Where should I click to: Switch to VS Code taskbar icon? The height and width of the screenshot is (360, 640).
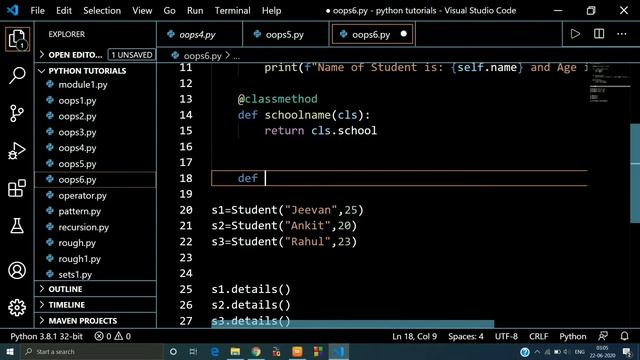(338, 351)
